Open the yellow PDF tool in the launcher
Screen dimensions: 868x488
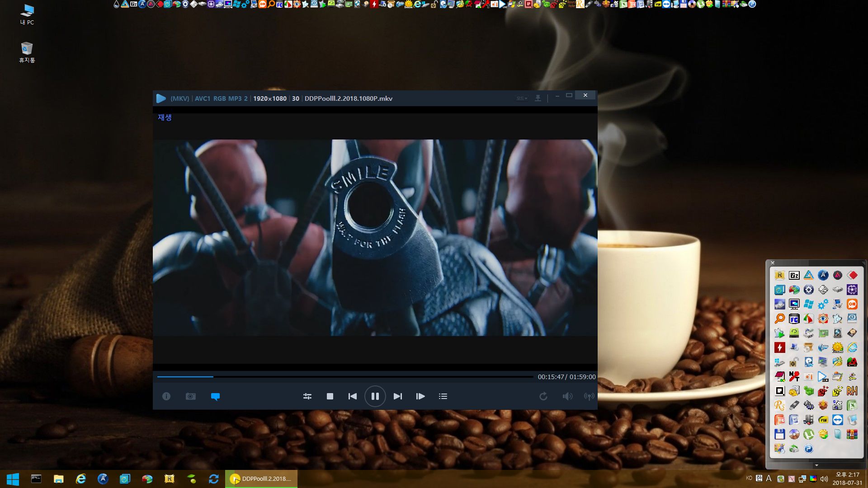(x=823, y=420)
